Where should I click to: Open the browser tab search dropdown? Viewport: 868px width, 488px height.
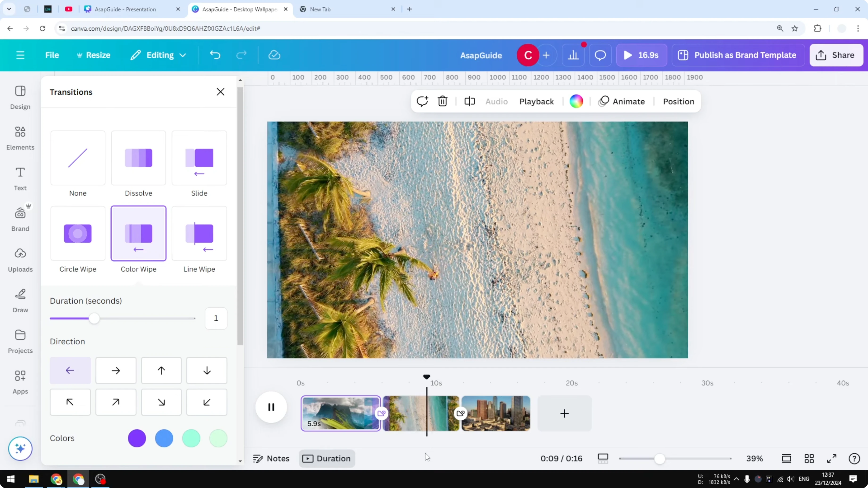pos(9,9)
